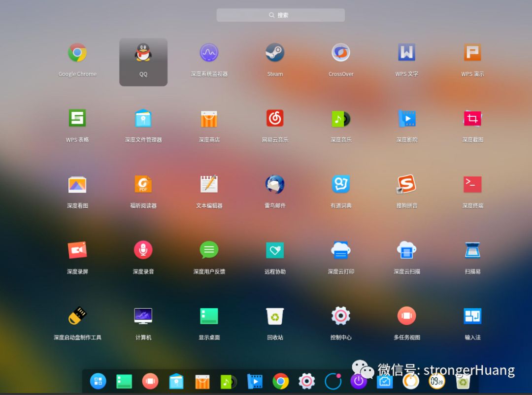Open 深度截图 screenshot tool
The image size is (532, 395).
click(x=472, y=118)
